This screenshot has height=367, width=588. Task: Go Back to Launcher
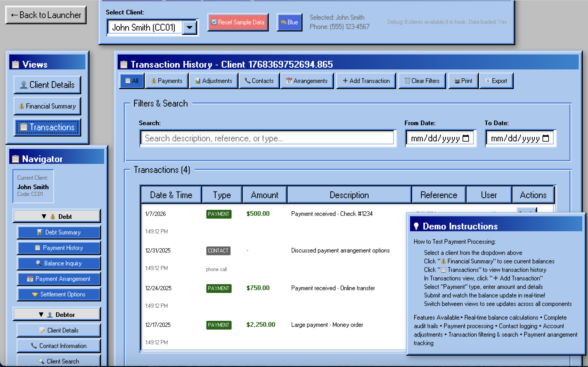coord(46,15)
